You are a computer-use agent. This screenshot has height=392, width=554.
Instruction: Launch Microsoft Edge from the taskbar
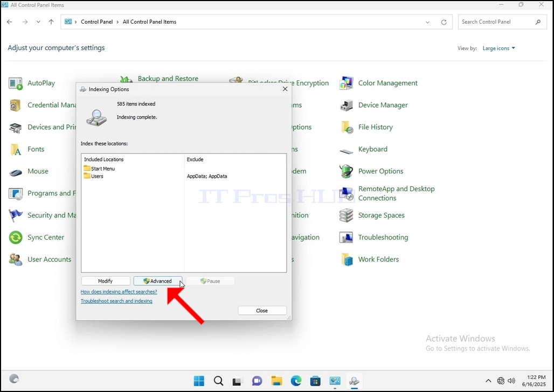coord(296,381)
